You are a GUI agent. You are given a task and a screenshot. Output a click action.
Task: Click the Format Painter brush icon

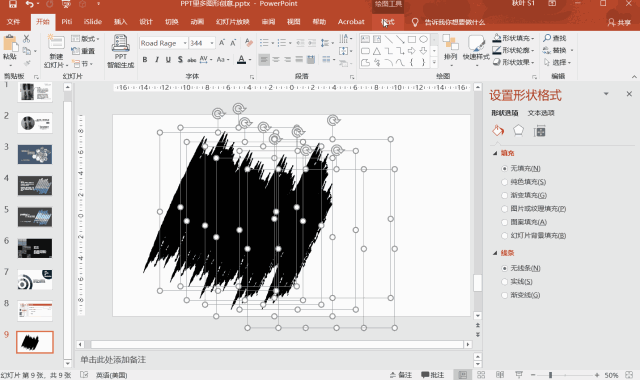point(27,63)
